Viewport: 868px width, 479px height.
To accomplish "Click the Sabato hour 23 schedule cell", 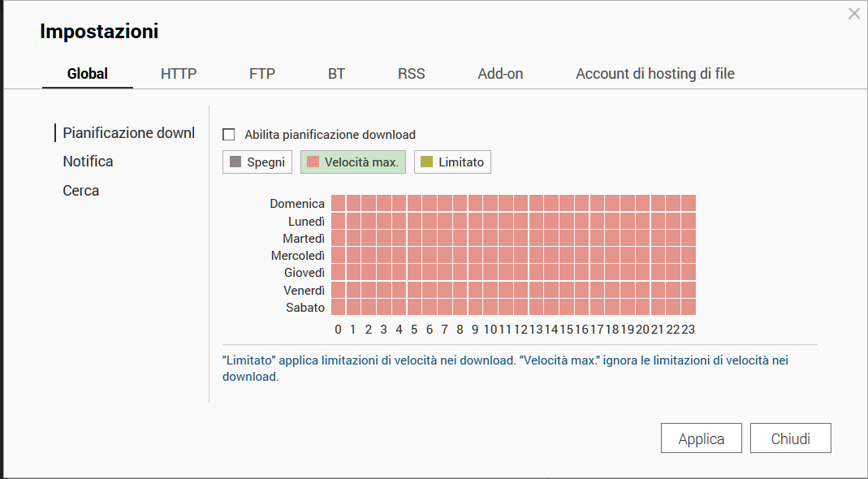I will point(689,307).
